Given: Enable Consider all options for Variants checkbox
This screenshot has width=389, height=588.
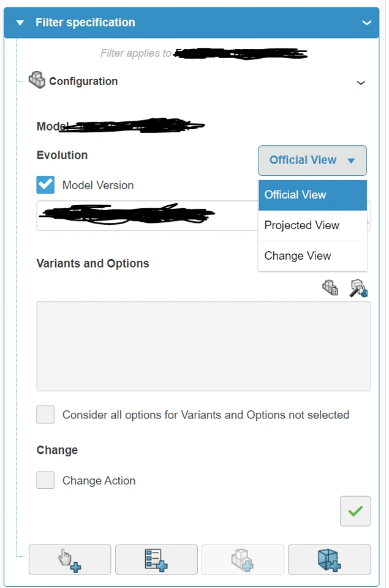Looking at the screenshot, I should pyautogui.click(x=45, y=415).
